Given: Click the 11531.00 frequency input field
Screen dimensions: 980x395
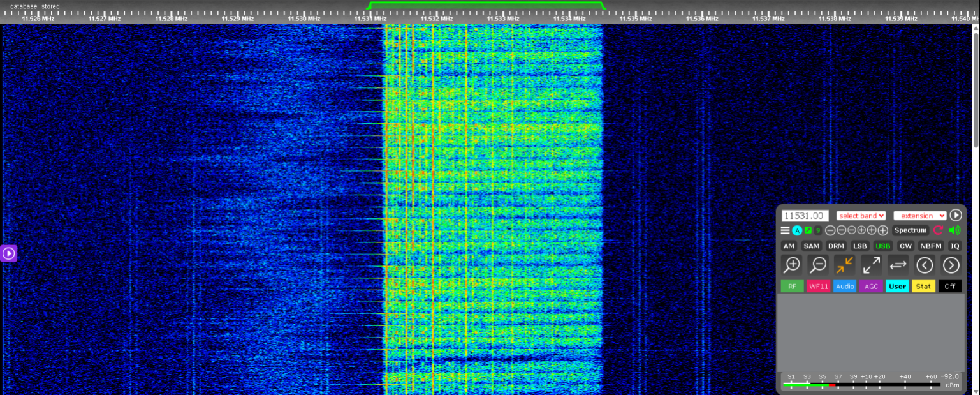Looking at the screenshot, I should point(805,216).
